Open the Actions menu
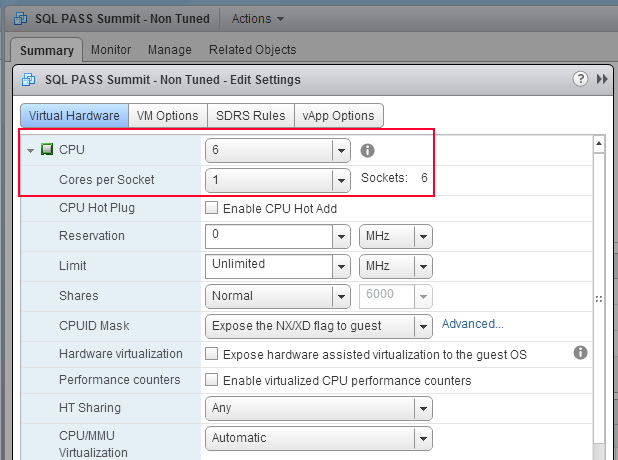 pos(258,18)
